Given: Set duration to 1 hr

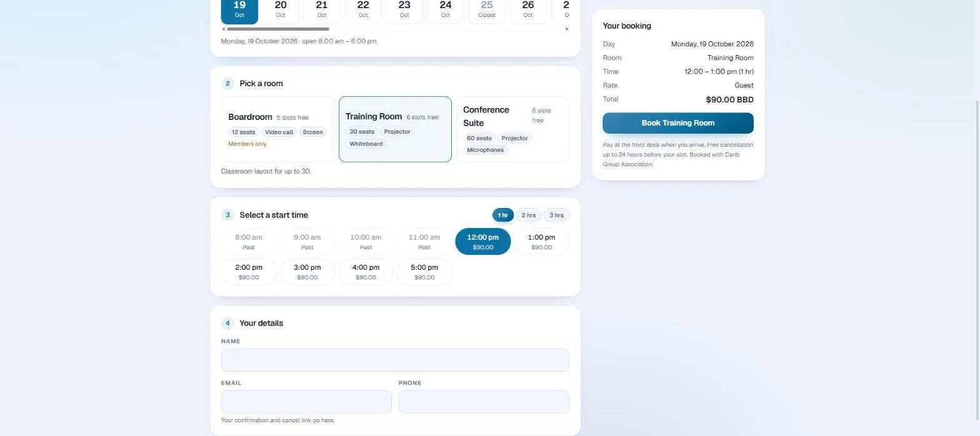Looking at the screenshot, I should tap(502, 215).
